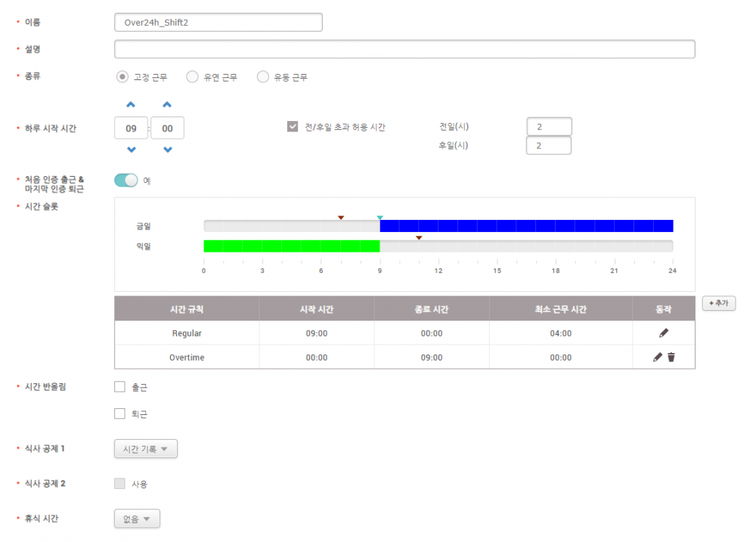Click the blue 금일 time slot bar
756x542 pixels.
click(x=525, y=226)
